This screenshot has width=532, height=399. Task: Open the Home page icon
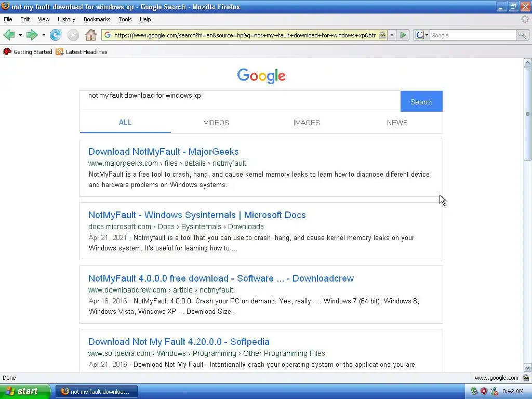tap(90, 35)
